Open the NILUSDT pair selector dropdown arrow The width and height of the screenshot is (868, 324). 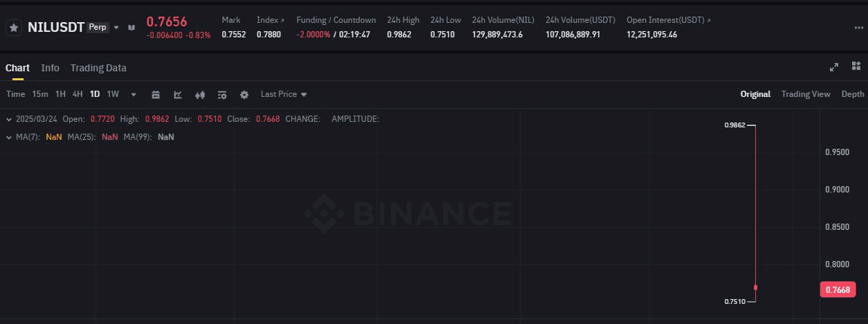point(116,28)
